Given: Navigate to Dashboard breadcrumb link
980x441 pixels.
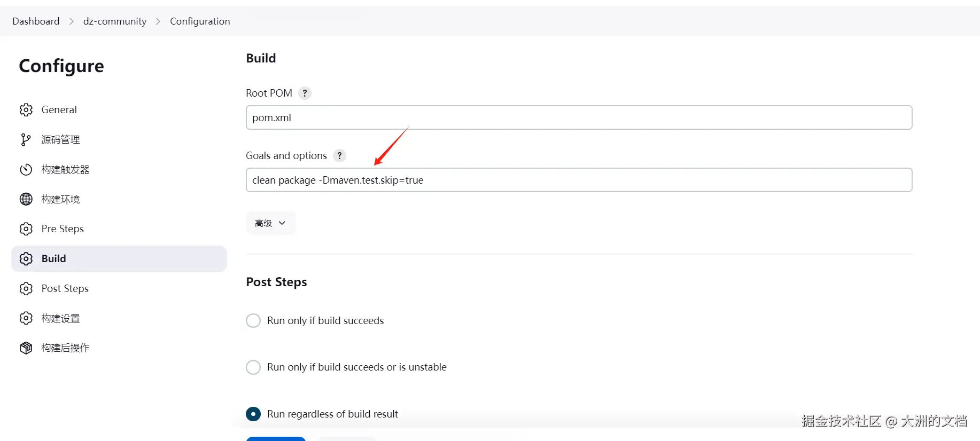Looking at the screenshot, I should 36,21.
